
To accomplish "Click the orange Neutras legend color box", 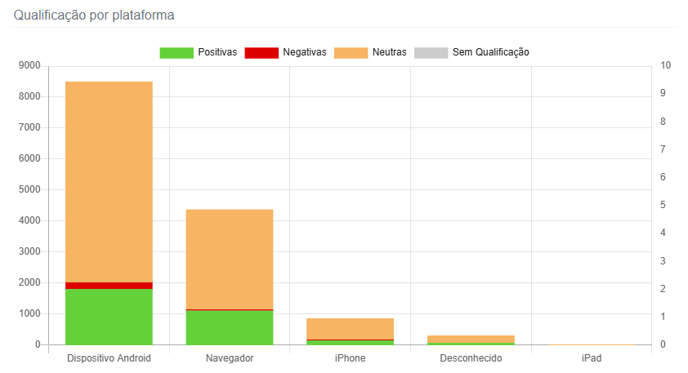I will pyautogui.click(x=351, y=53).
